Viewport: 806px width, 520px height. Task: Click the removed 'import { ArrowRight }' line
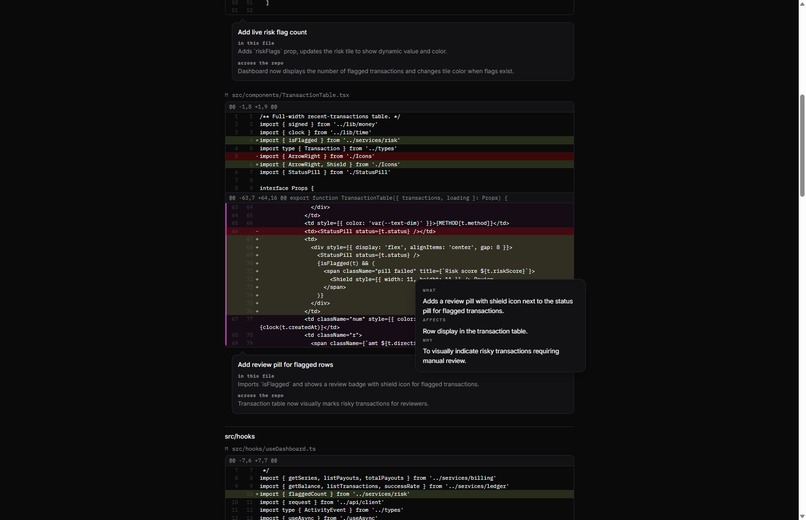click(x=399, y=156)
